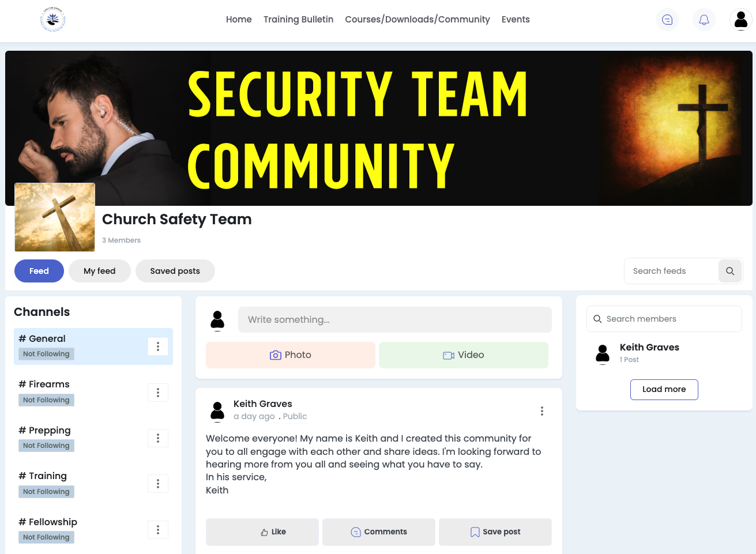Open notifications via the bell icon
Viewport: 756px width, 554px height.
(704, 19)
